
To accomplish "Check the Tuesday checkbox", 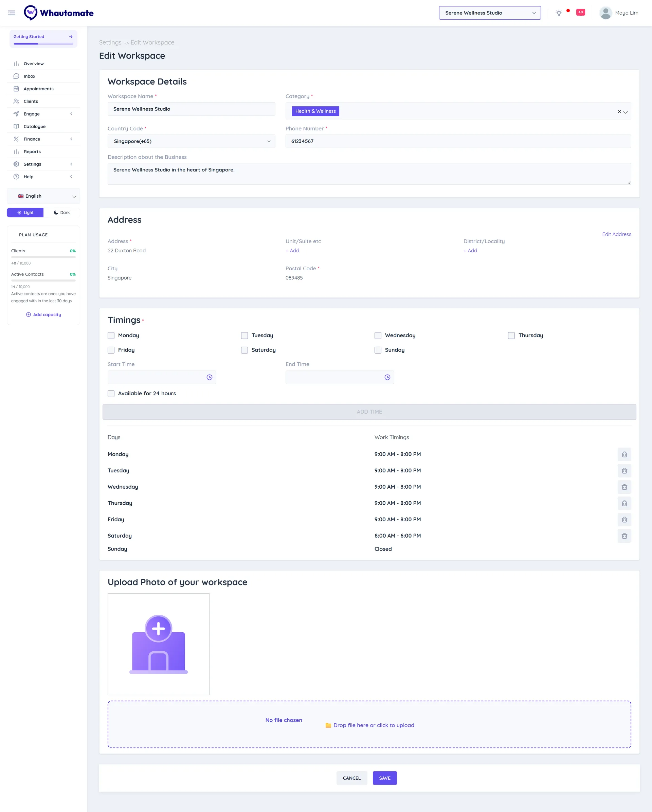I will click(x=244, y=336).
